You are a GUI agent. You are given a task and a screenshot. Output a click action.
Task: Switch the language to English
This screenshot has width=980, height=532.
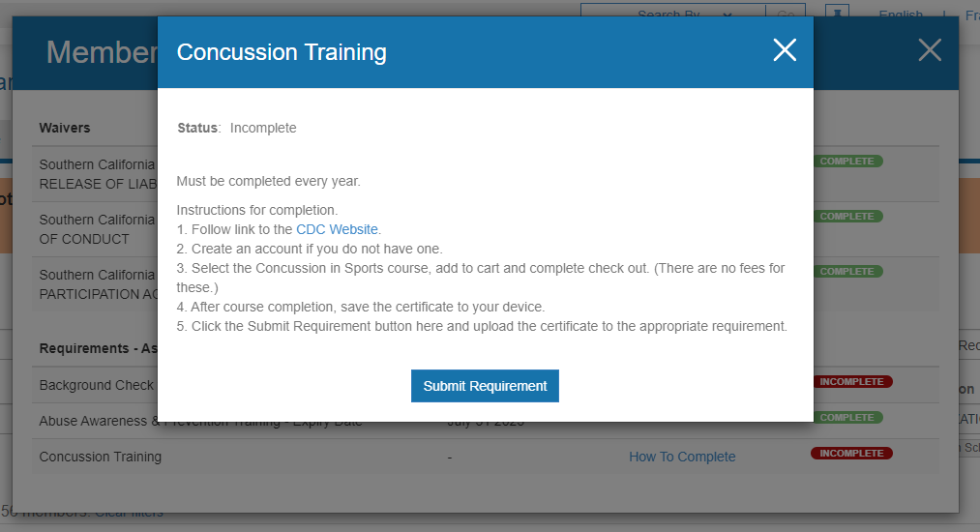[x=901, y=15]
